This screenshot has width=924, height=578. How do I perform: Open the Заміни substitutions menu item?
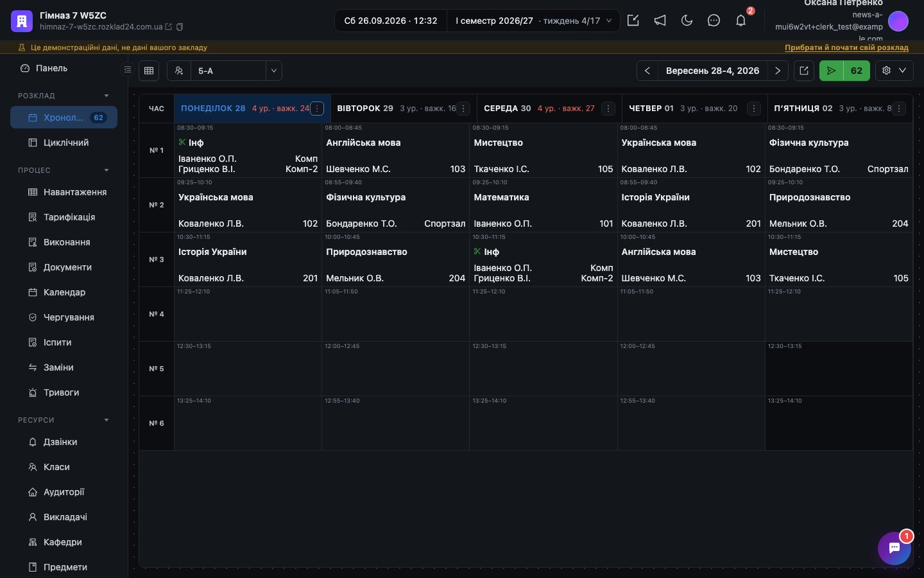pos(64,367)
